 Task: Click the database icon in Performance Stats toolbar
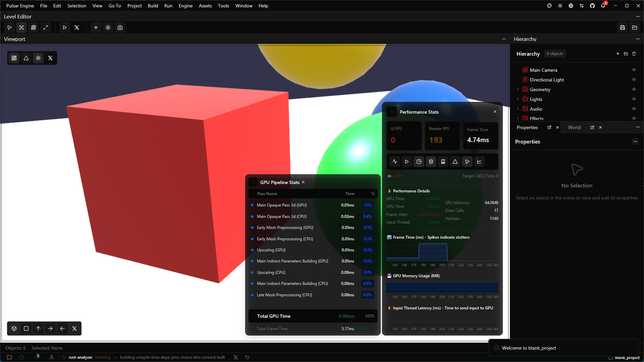[x=431, y=162]
